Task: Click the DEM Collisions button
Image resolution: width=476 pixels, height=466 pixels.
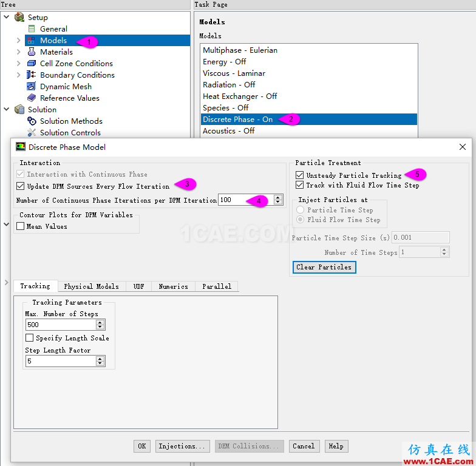Action: pos(249,446)
